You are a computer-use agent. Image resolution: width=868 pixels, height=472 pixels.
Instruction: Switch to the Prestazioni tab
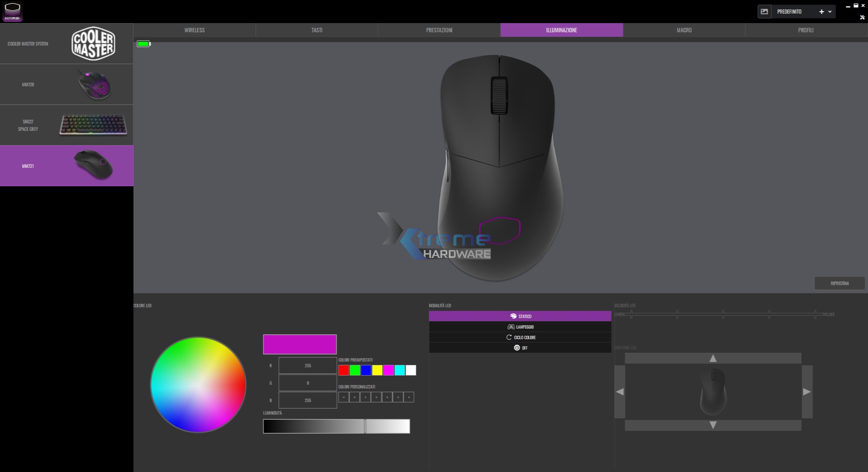(x=439, y=30)
